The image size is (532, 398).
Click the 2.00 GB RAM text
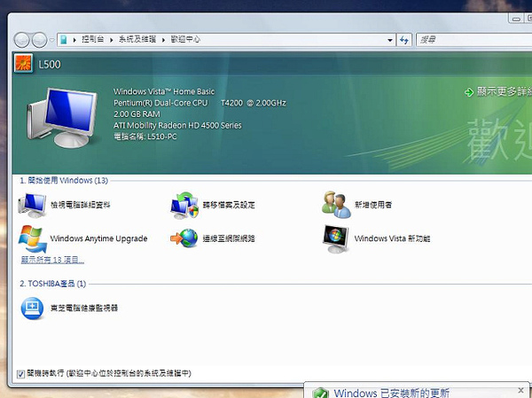[x=137, y=114]
